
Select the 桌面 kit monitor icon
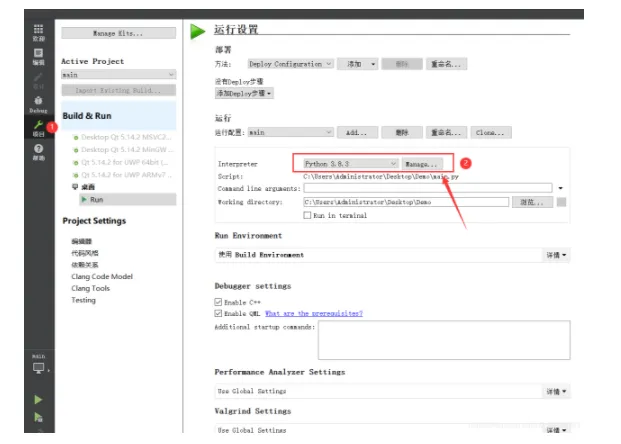click(x=75, y=187)
